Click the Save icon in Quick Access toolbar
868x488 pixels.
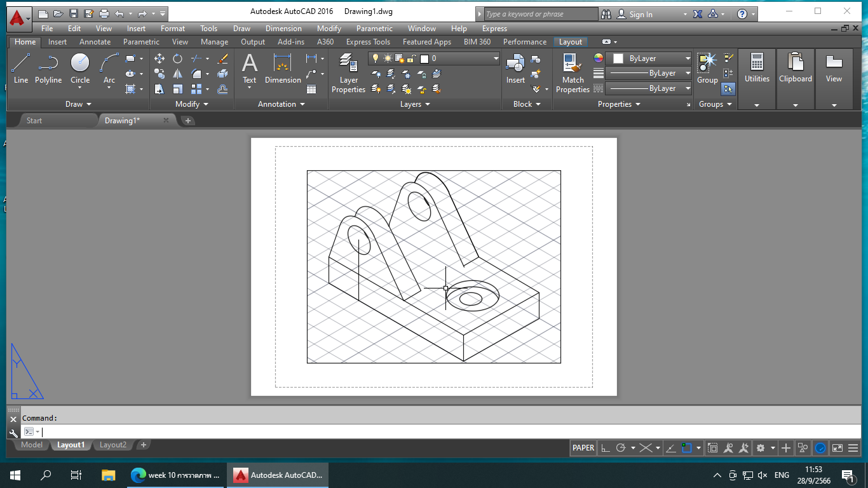(x=74, y=13)
